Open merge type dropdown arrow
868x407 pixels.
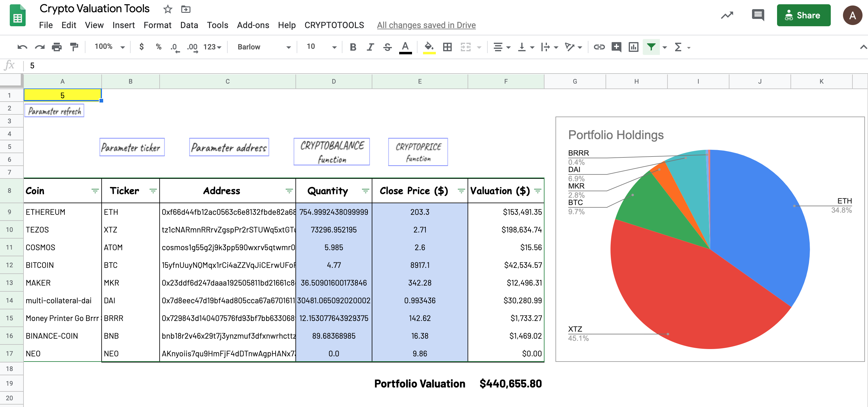(x=479, y=48)
